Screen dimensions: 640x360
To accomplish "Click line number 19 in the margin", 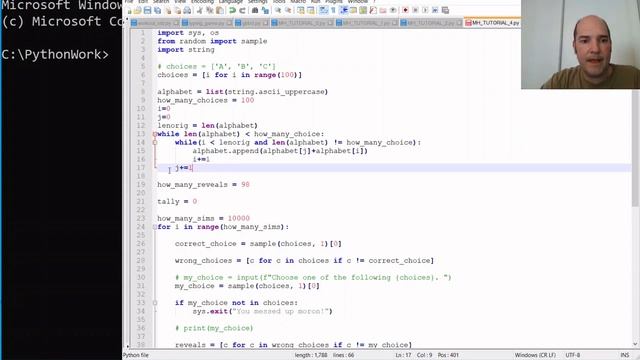I will click(x=141, y=184).
